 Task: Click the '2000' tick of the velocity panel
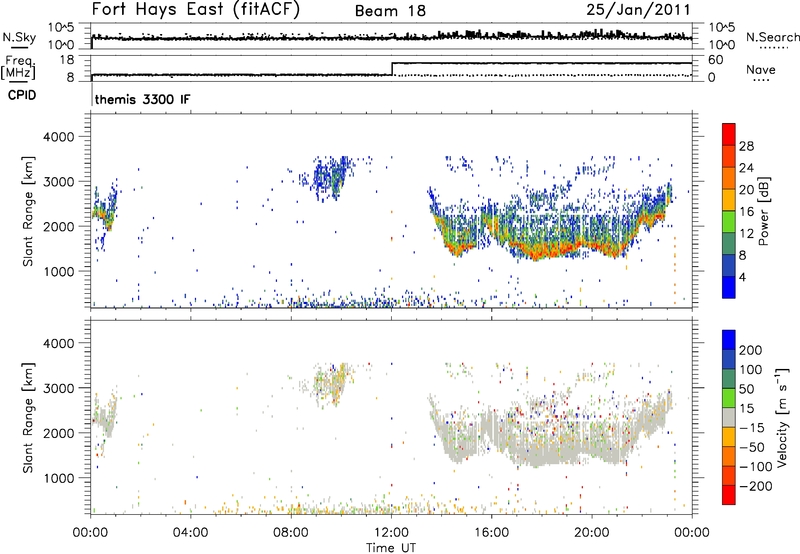pyautogui.click(x=59, y=433)
